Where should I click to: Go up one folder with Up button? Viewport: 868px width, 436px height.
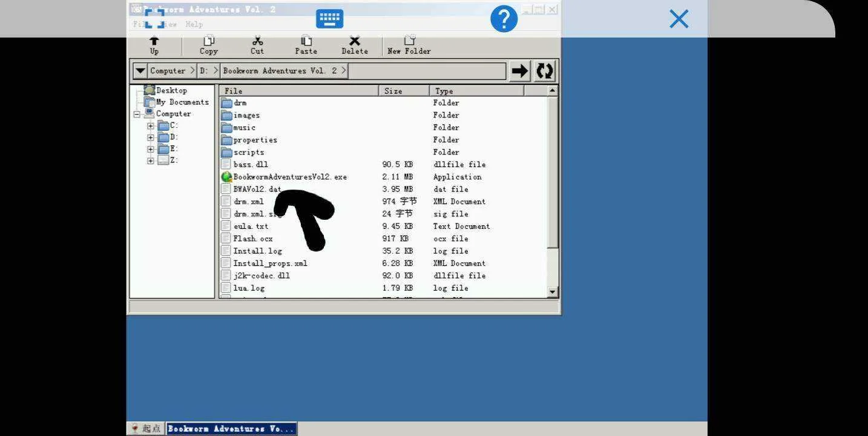point(154,45)
